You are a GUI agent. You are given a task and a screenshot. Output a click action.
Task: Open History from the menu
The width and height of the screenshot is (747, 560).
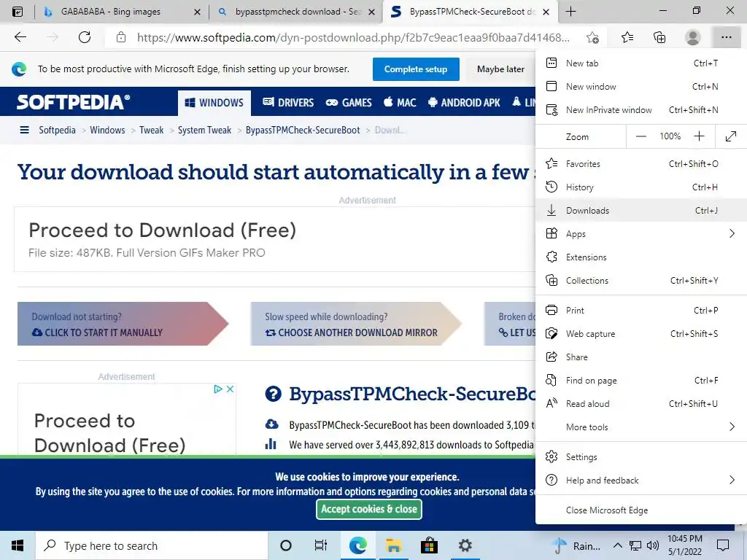click(x=641, y=187)
